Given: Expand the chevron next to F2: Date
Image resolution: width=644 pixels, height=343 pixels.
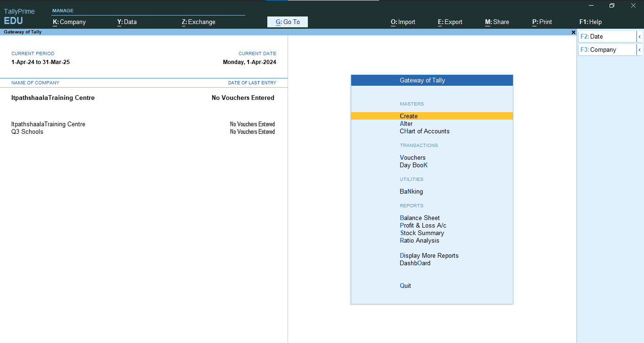Looking at the screenshot, I should point(640,36).
